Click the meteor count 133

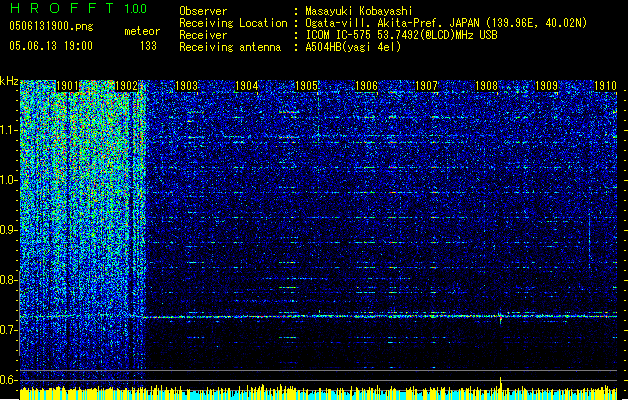pyautogui.click(x=148, y=46)
